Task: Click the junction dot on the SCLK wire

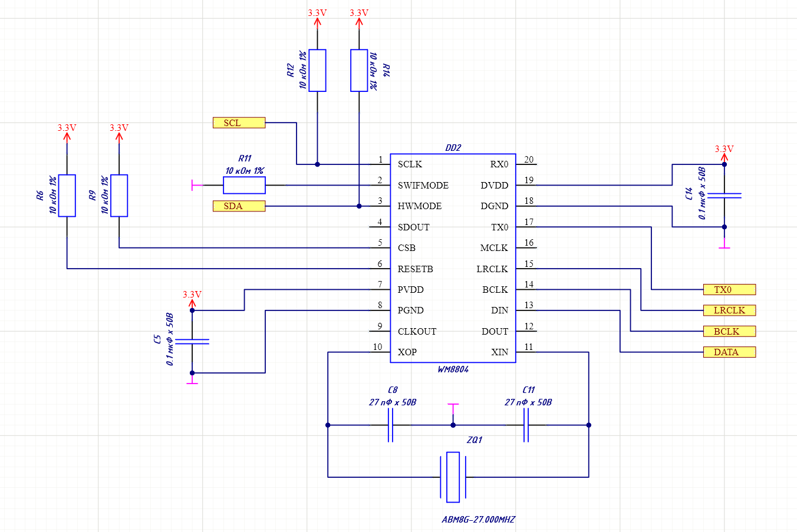Action: (317, 164)
